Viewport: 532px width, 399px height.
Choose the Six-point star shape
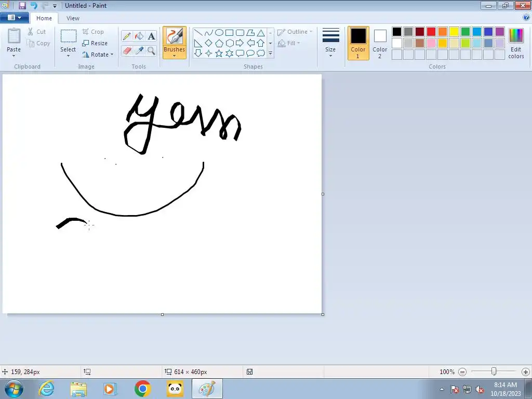point(229,54)
